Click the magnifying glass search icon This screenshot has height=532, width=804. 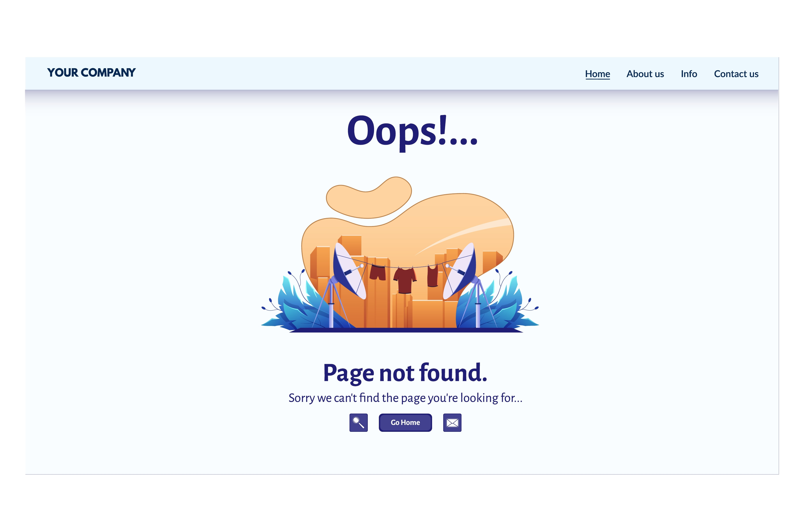(358, 423)
